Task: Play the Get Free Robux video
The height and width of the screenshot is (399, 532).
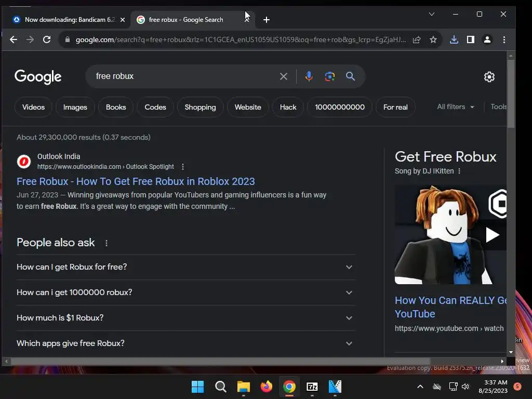Action: [x=493, y=235]
